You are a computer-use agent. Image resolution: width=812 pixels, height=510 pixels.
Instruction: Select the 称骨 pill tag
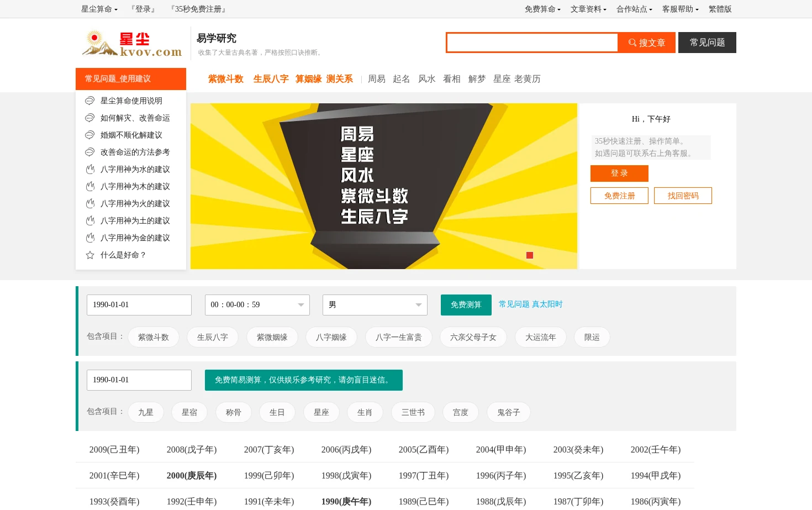[x=234, y=412]
